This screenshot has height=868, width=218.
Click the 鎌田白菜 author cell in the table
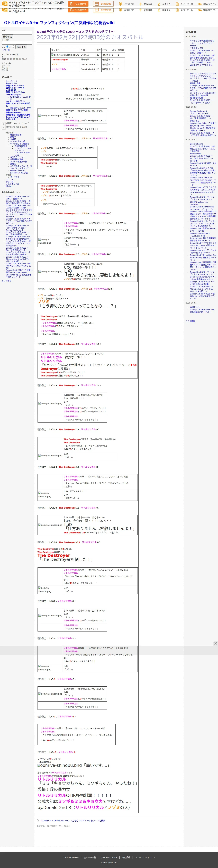87,60
